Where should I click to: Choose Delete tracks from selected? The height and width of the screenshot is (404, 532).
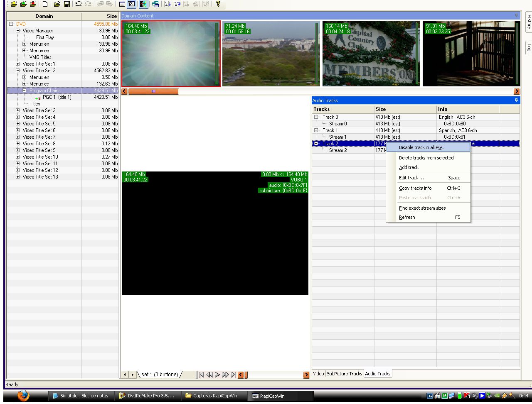point(428,158)
